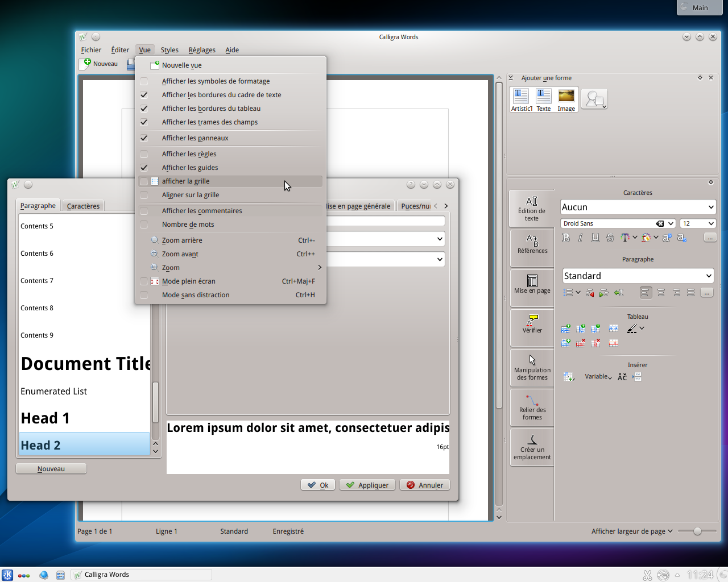The image size is (728, 582).
Task: Add an Image shape
Action: tap(566, 99)
